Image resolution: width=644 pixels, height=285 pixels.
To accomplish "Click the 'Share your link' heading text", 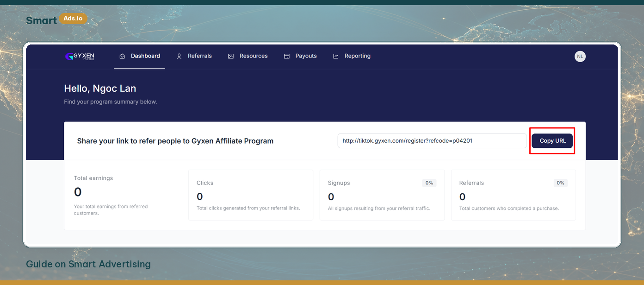I will [175, 141].
